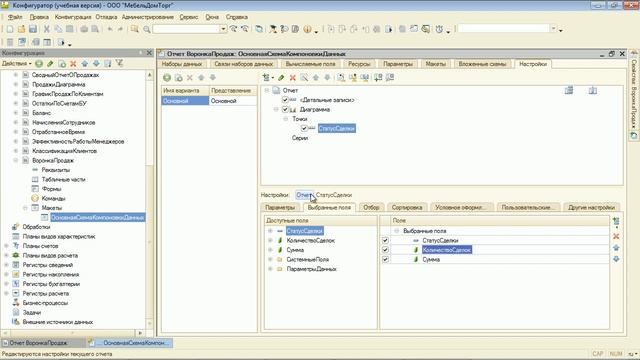
Task: Click the filter funnel icon in Конфигурация panel
Action: pos(119,63)
